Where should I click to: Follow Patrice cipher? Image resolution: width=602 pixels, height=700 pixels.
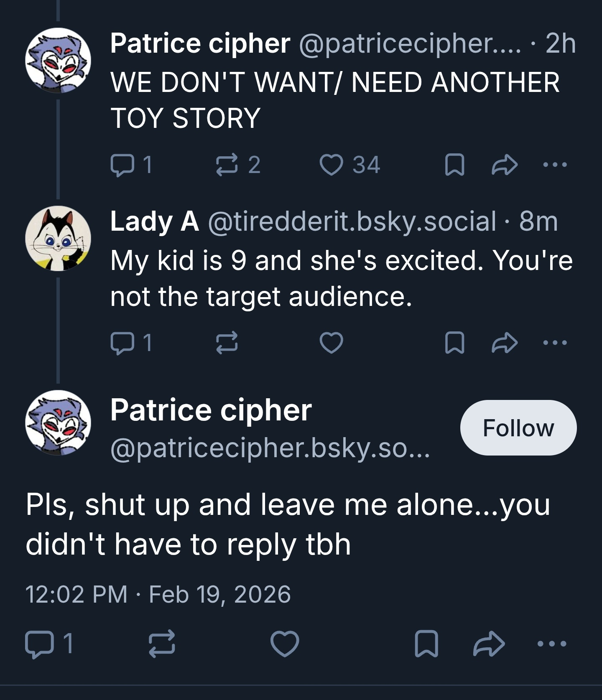pyautogui.click(x=518, y=428)
